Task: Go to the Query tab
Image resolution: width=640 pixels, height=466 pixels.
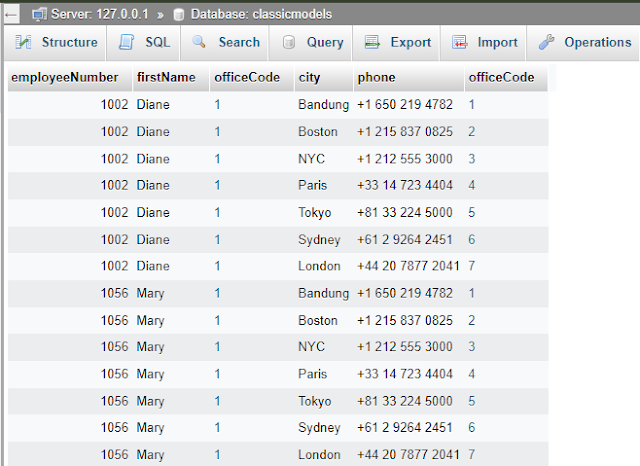Action: coord(311,42)
